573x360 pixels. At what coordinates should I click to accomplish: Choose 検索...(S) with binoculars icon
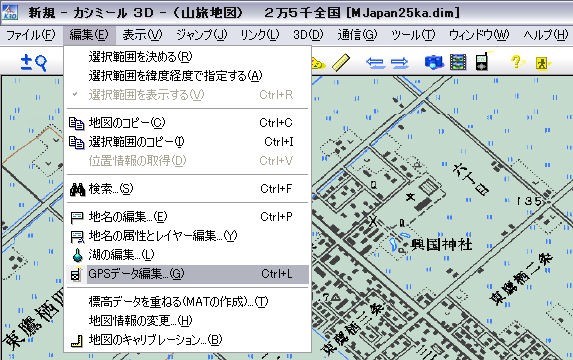[x=187, y=189]
